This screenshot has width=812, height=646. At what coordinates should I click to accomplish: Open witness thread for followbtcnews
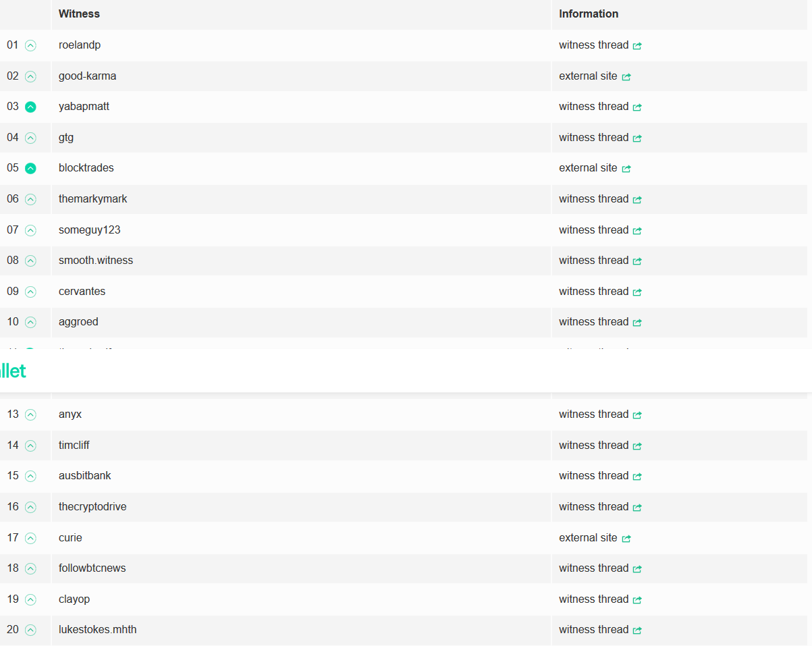point(600,568)
